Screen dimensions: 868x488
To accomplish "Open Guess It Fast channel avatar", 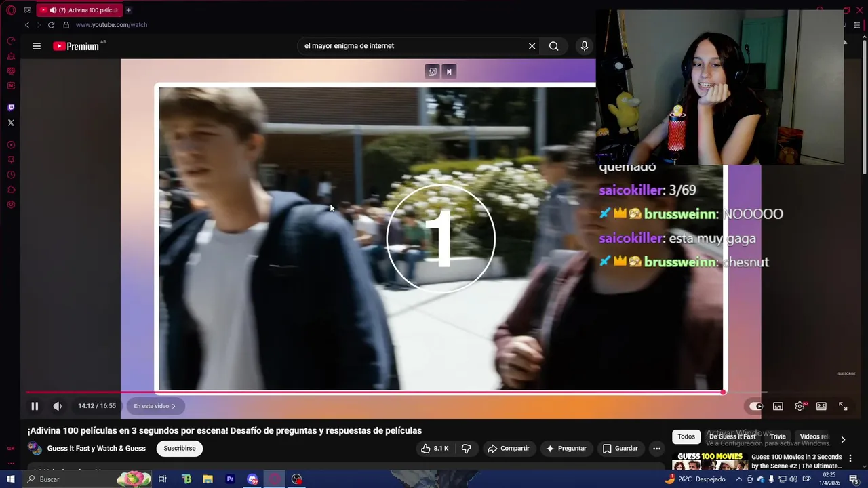I will point(35,449).
